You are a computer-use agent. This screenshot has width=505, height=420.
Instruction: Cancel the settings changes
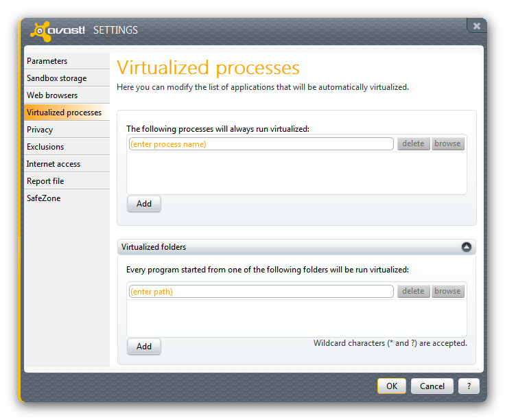[x=432, y=386]
